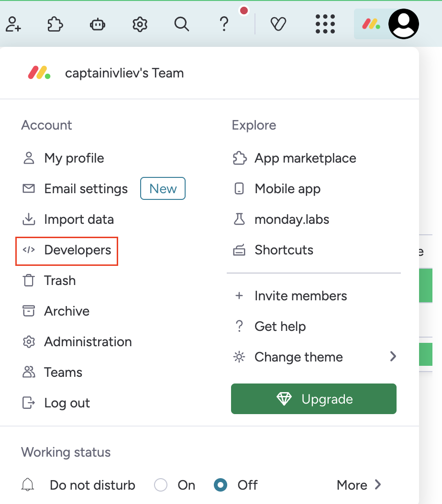Click the Trash bin icon
The image size is (442, 504).
(29, 280)
